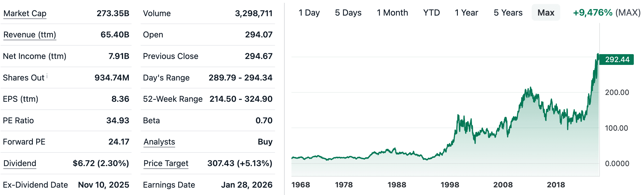Open the Price Target details link
Viewport: 644px width, 195px height.
pos(166,163)
